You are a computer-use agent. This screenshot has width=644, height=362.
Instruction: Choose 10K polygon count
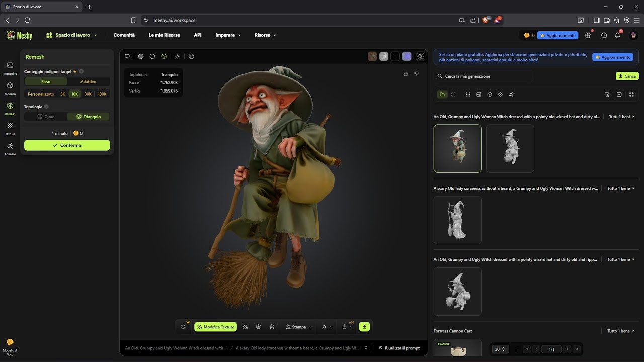coord(74,94)
